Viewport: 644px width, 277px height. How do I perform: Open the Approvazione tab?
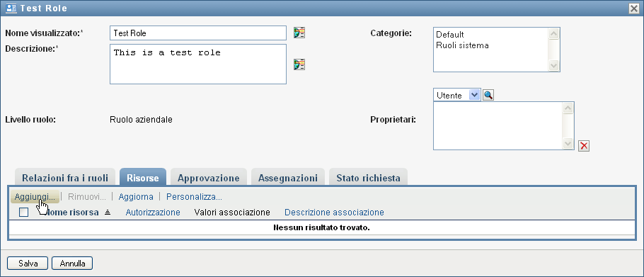[208, 178]
